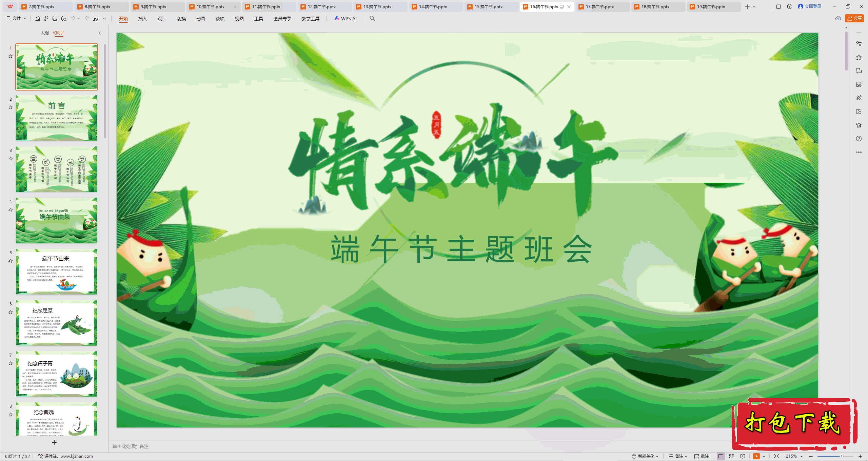Collapse the slide thumbnail panel chevron
Viewport: 868px width, 461px height.
point(100,33)
